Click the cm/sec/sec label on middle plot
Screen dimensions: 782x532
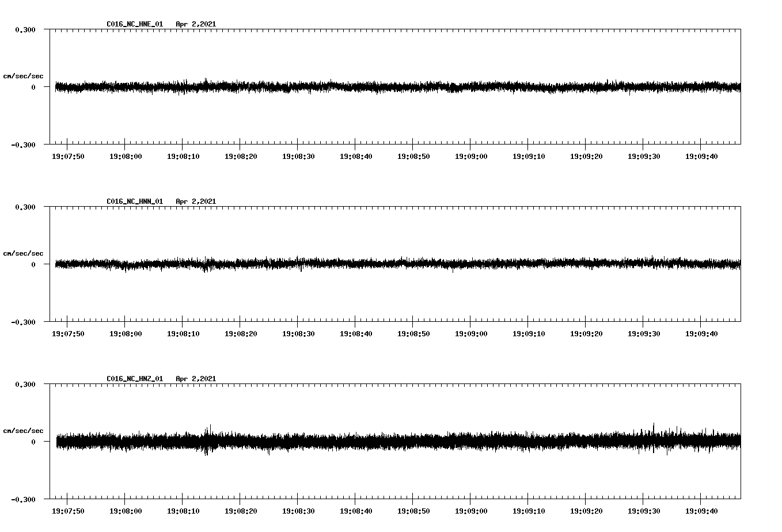click(23, 253)
